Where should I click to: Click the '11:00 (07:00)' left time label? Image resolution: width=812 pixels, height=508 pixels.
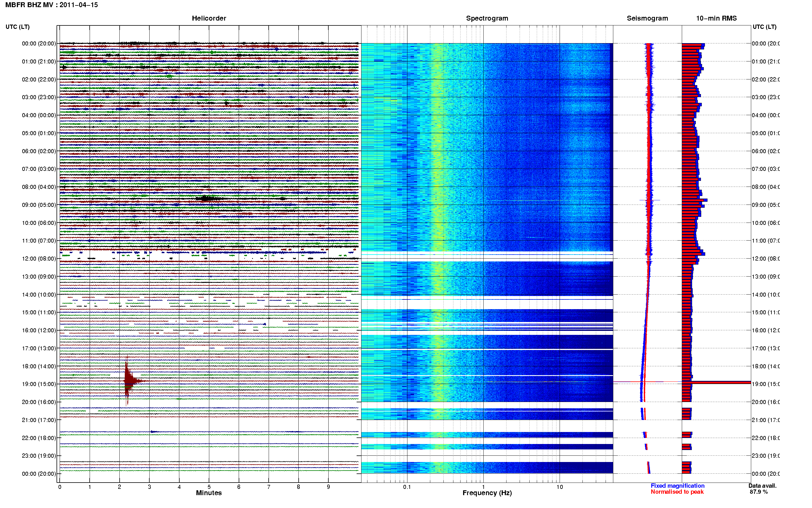pyautogui.click(x=39, y=241)
